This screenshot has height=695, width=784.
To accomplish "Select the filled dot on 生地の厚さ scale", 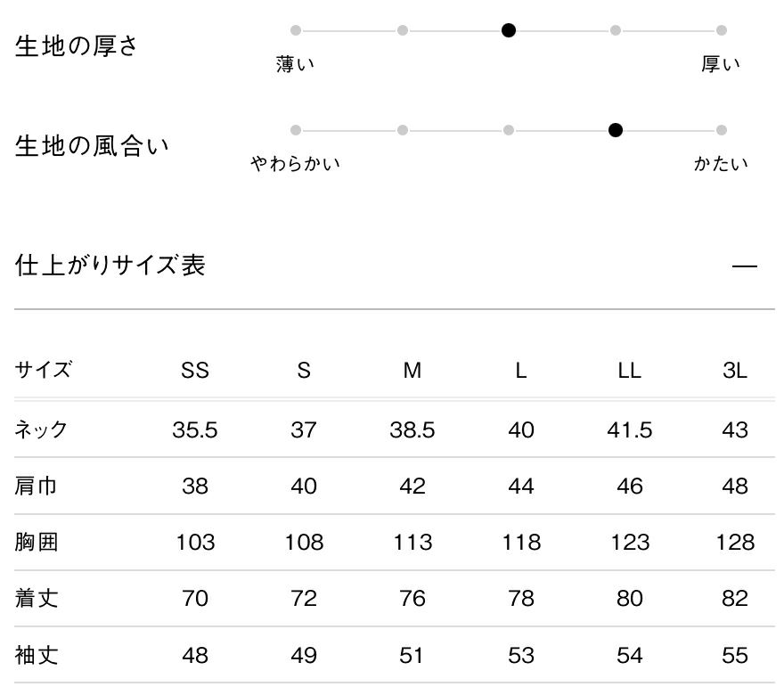I will pyautogui.click(x=509, y=30).
